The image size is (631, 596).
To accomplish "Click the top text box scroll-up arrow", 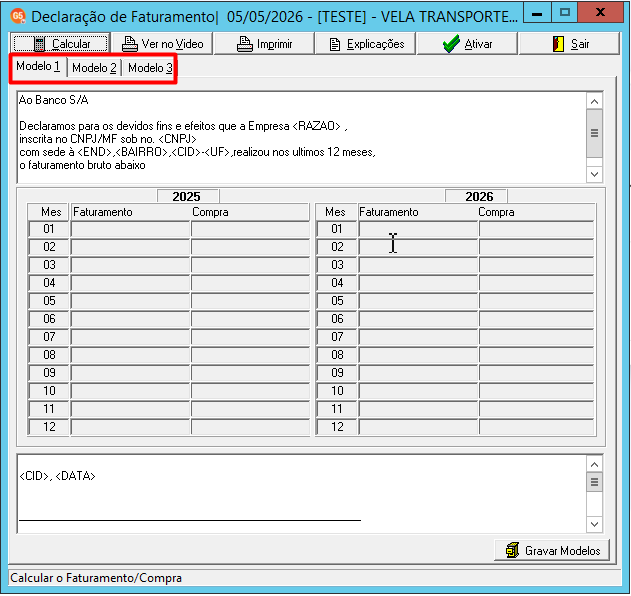I will [594, 101].
